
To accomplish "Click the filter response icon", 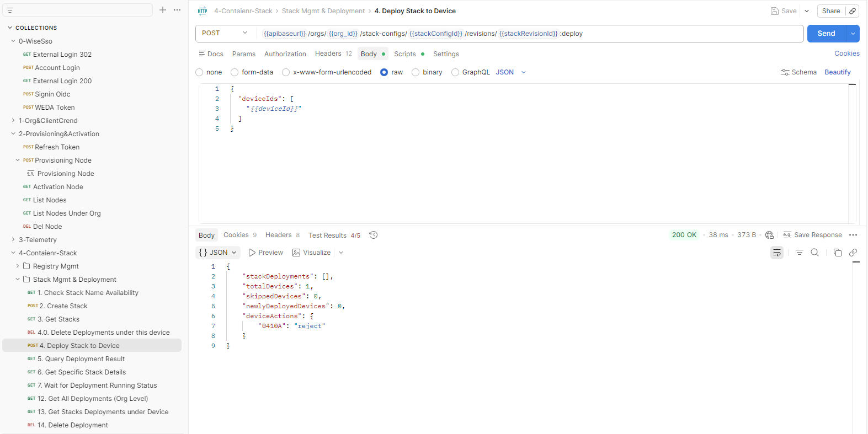I will pos(799,253).
